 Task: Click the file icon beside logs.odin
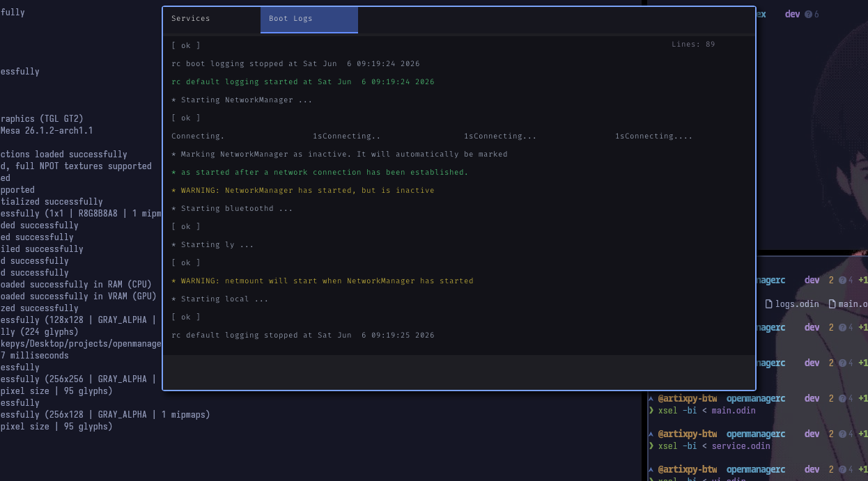pos(769,304)
